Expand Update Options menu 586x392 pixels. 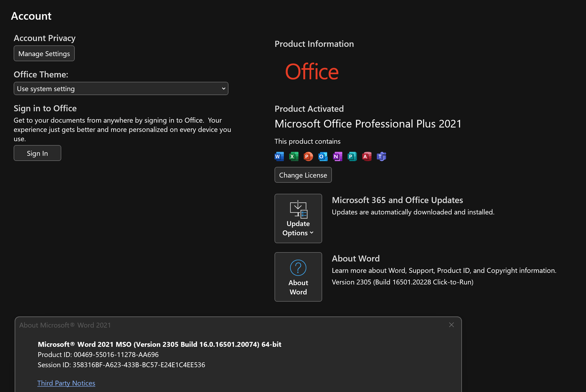click(298, 219)
